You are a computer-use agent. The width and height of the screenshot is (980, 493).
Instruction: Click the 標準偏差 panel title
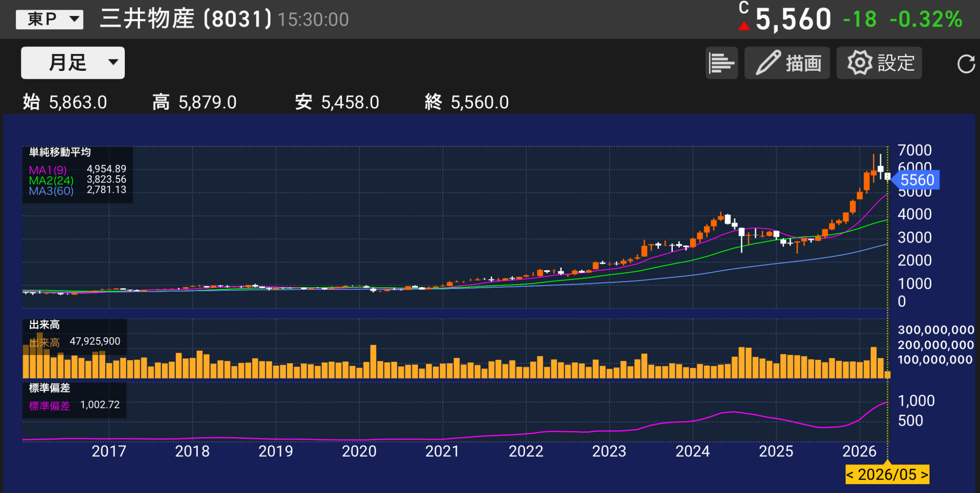(x=50, y=388)
